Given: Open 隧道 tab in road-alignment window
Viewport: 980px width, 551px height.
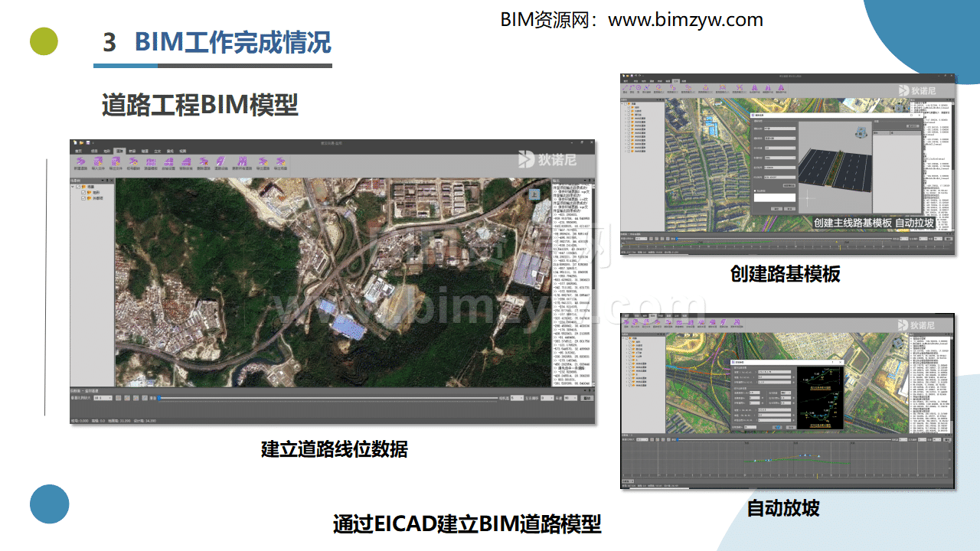Looking at the screenshot, I should pyautogui.click(x=145, y=152).
